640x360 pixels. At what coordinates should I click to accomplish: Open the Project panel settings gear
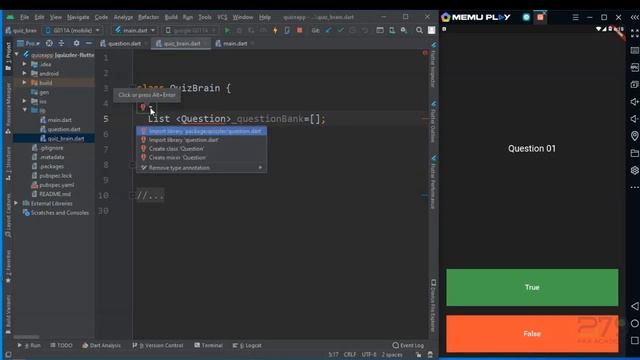click(x=76, y=43)
